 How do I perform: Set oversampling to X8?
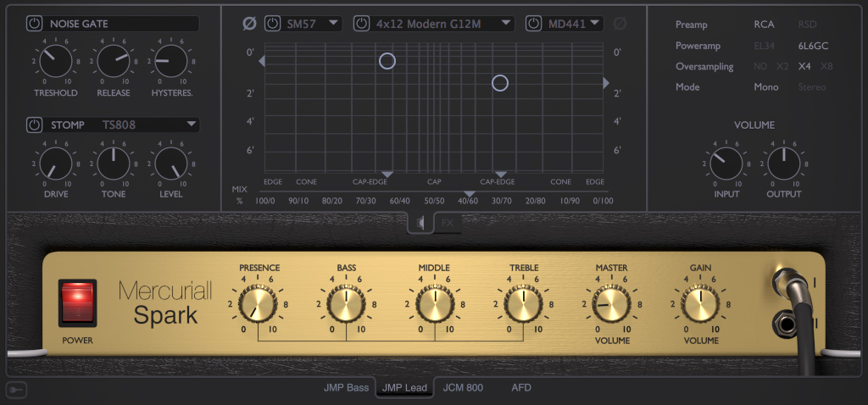(826, 66)
